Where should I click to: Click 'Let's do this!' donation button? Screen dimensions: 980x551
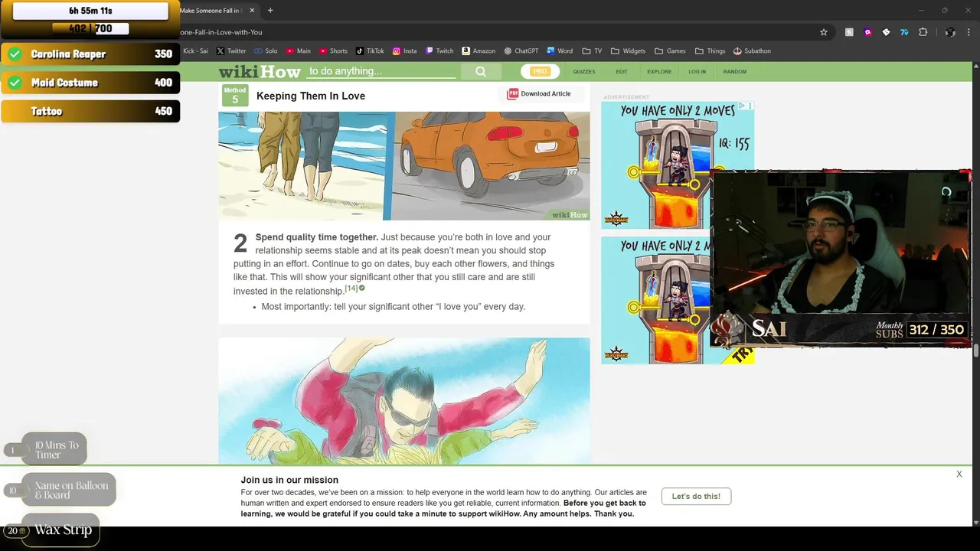click(x=696, y=496)
